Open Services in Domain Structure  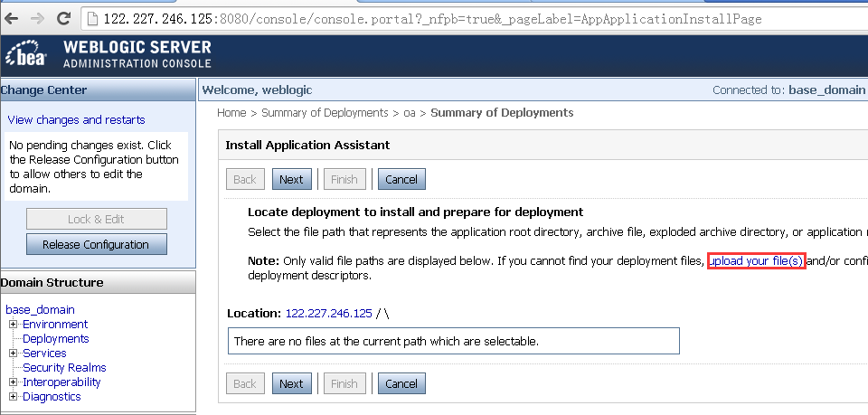click(44, 353)
